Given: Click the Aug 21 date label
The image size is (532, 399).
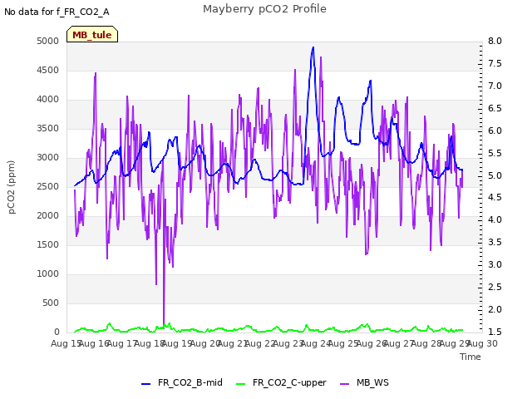Looking at the screenshot, I should (233, 343).
